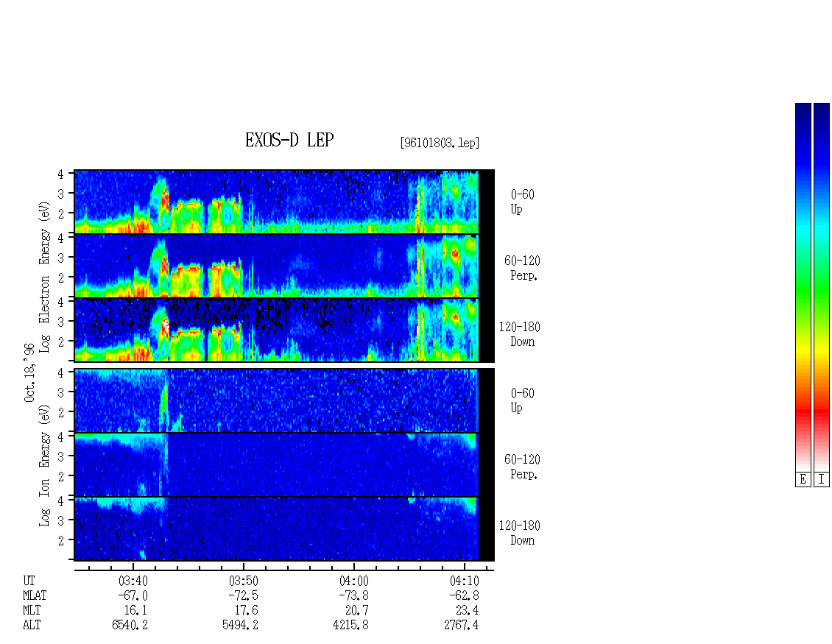Click the ion 0-60 Up pitch-angle label
The height and width of the screenshot is (644, 832).
(522, 400)
